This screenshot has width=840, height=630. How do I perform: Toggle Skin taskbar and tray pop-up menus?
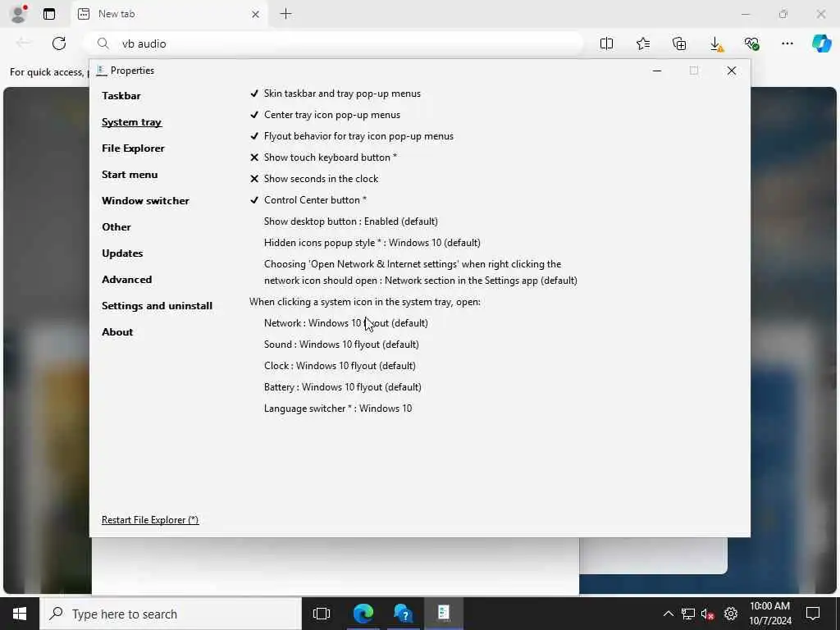click(x=336, y=94)
